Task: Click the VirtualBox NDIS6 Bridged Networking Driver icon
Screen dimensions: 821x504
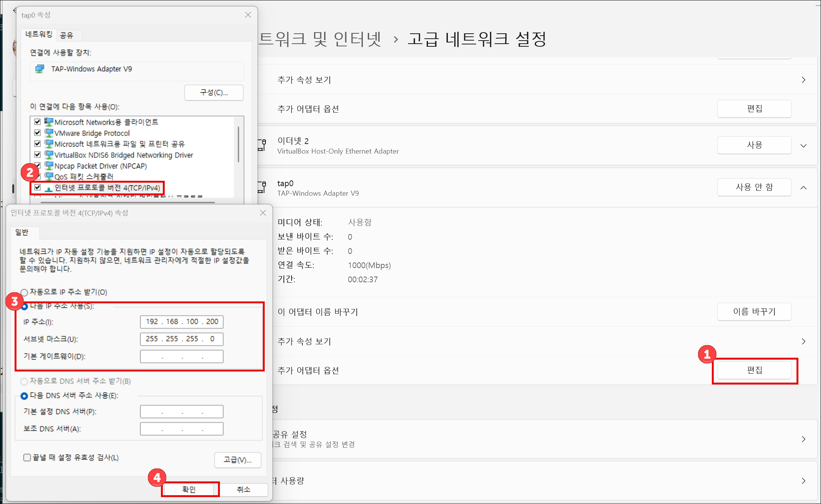Action: click(49, 155)
